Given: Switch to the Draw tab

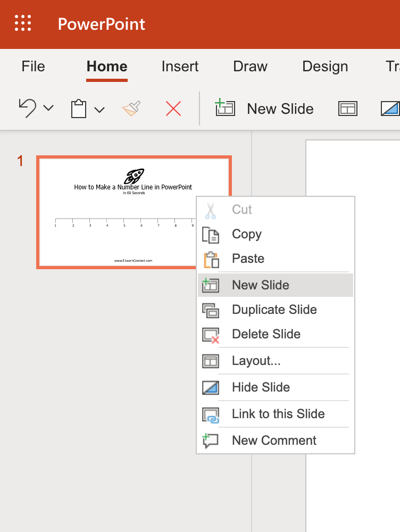Looking at the screenshot, I should tap(251, 66).
